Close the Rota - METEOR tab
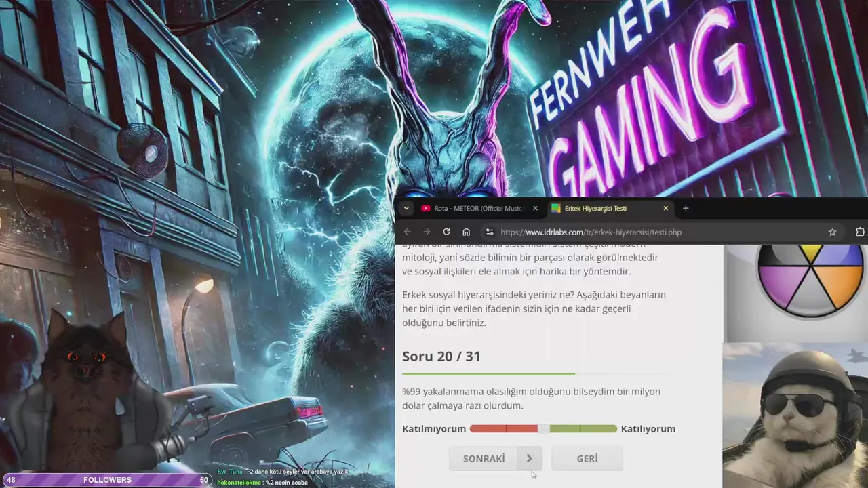Viewport: 868px width, 488px height. 535,209
